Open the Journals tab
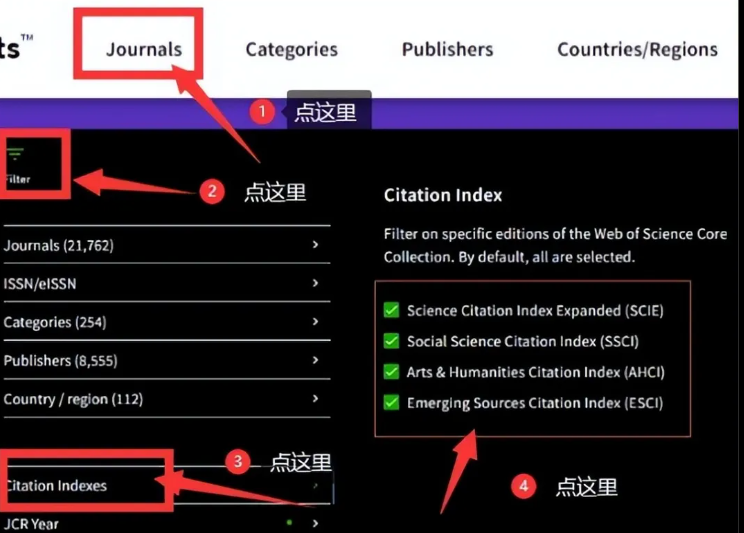 click(144, 49)
